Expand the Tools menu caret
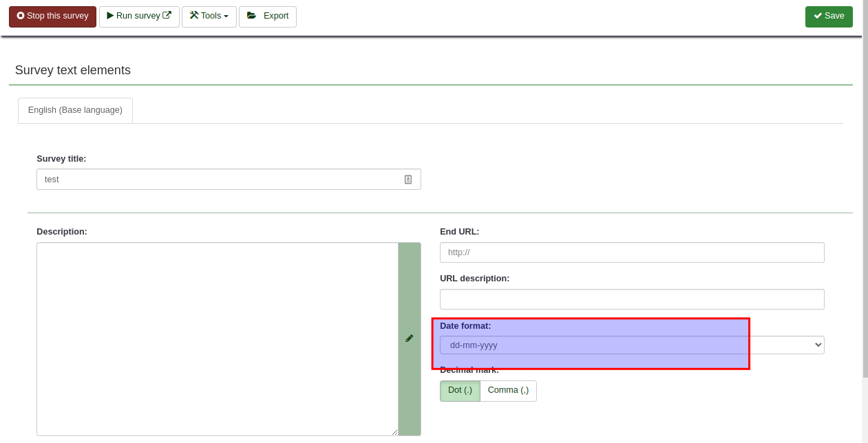The width and height of the screenshot is (868, 443). (226, 17)
